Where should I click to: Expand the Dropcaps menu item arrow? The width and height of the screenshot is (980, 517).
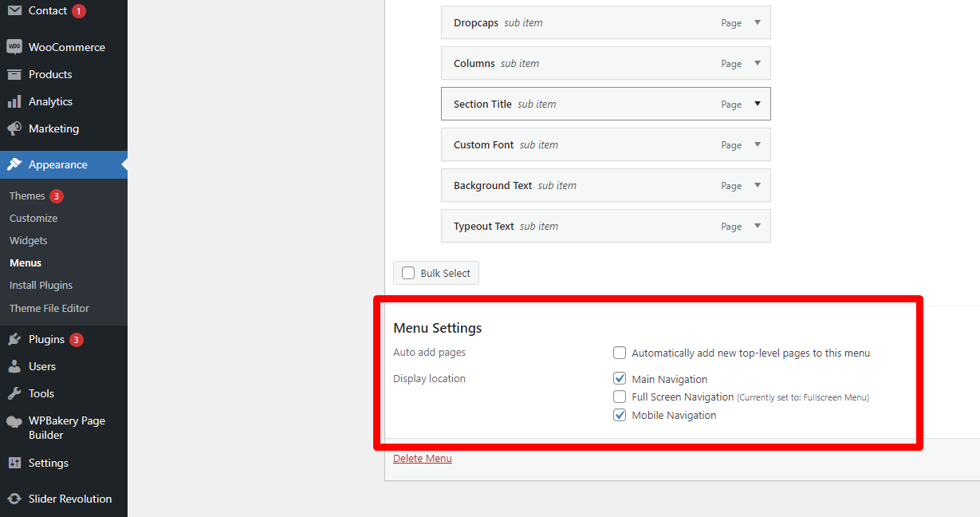[758, 23]
